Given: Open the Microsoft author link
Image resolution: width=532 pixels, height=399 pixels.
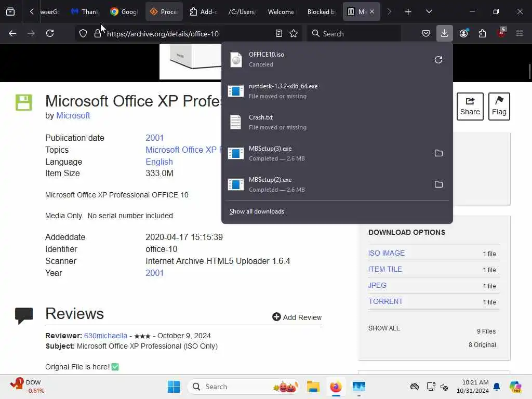Looking at the screenshot, I should click(x=73, y=116).
